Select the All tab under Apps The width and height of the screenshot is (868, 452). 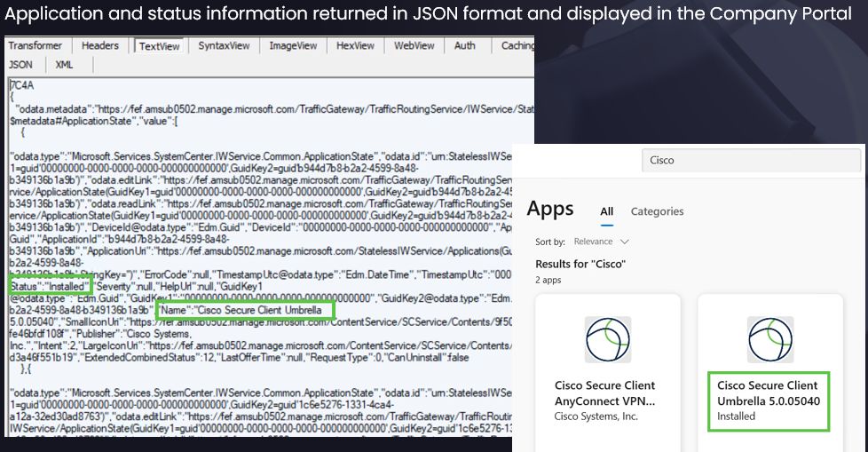pyautogui.click(x=607, y=211)
